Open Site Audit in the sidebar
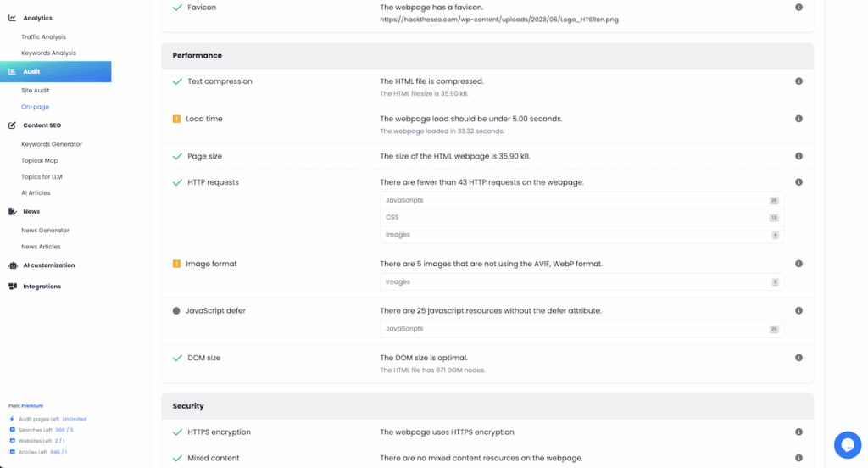 click(36, 90)
